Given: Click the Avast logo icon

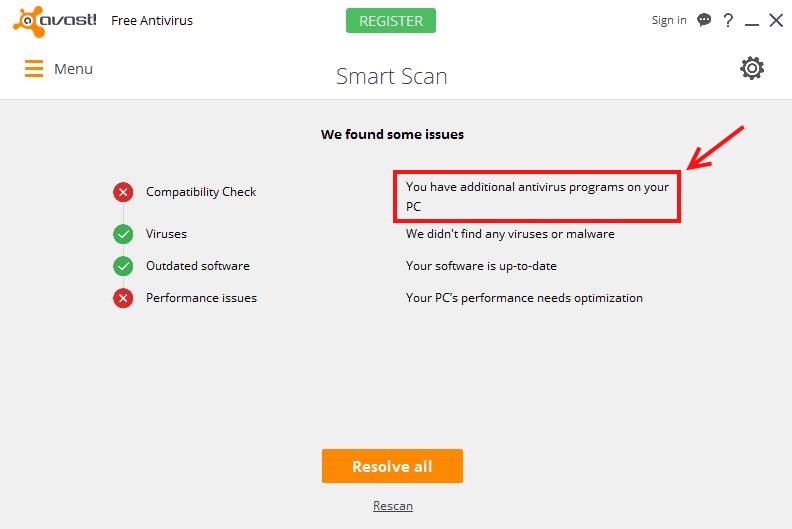Looking at the screenshot, I should (28, 21).
